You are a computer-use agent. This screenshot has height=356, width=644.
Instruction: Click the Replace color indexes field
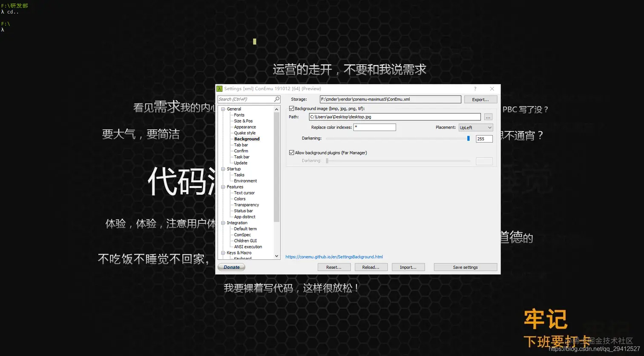[x=375, y=127]
